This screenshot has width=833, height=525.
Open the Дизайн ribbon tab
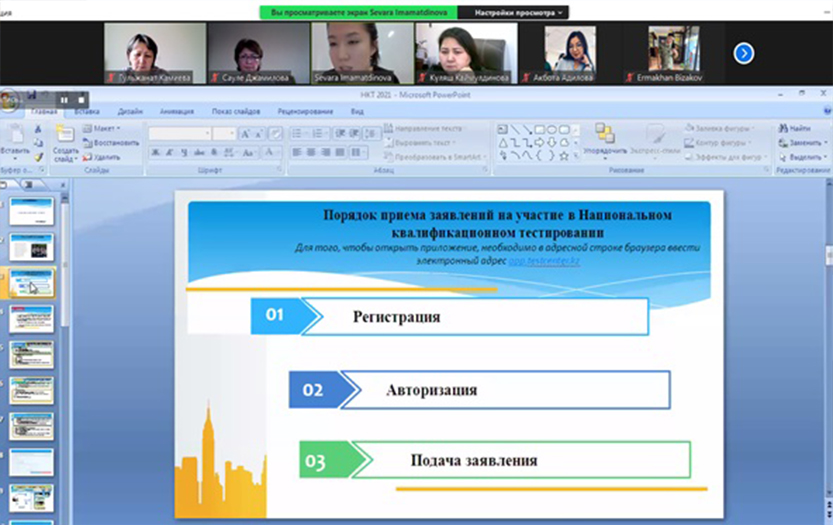(130, 112)
